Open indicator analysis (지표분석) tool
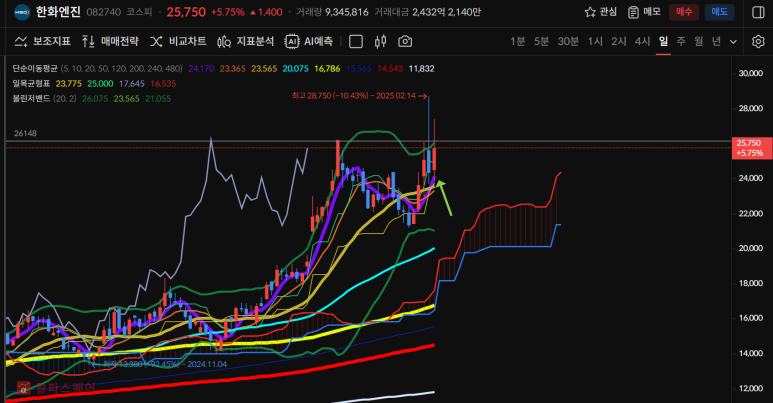The width and height of the screenshot is (773, 403). click(246, 41)
